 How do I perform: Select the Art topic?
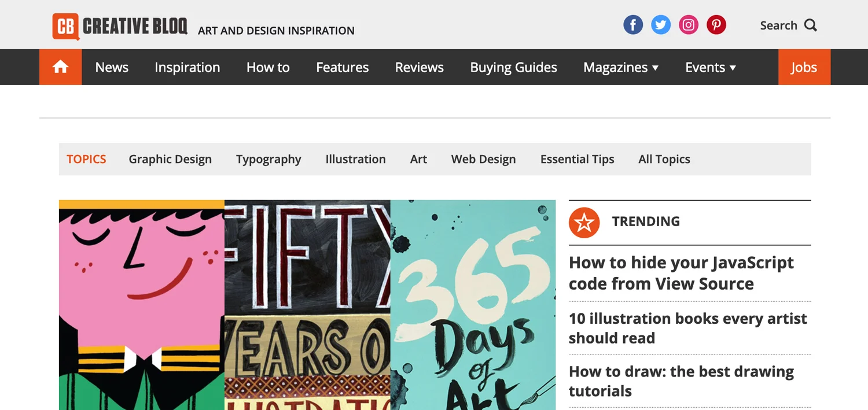(x=418, y=159)
